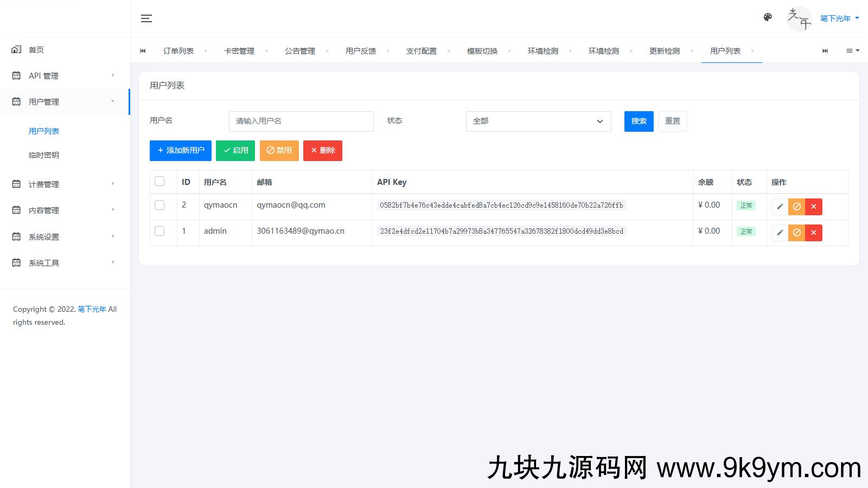868x488 pixels.
Task: Toggle the sidebar with the hamburger menu icon
Action: [146, 18]
